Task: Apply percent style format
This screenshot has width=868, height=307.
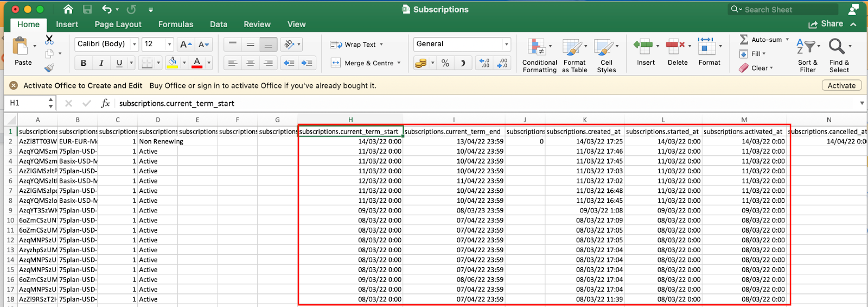Action: pyautogui.click(x=445, y=63)
